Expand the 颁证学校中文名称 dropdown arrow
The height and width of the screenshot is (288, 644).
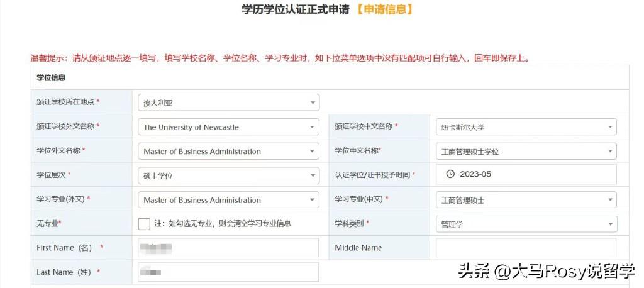click(609, 127)
